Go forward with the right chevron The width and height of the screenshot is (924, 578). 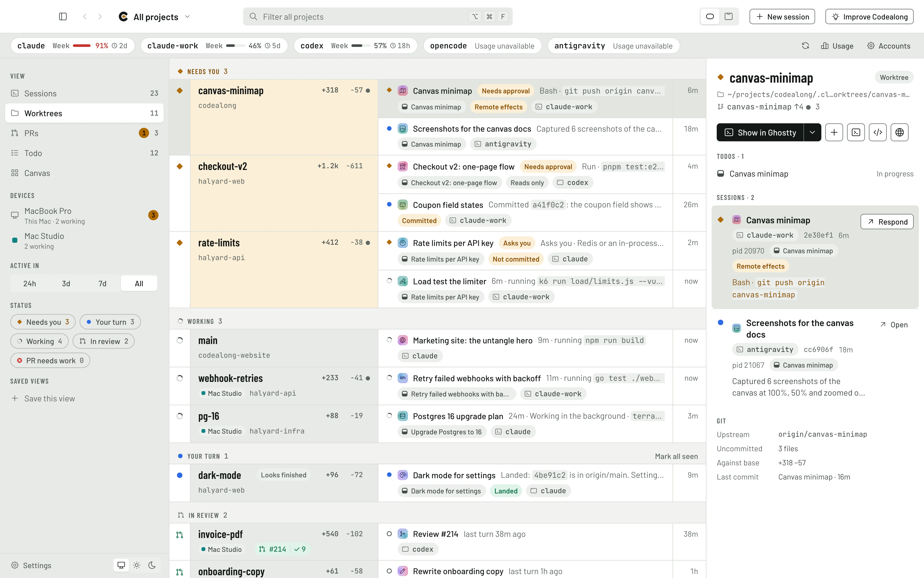pyautogui.click(x=100, y=16)
